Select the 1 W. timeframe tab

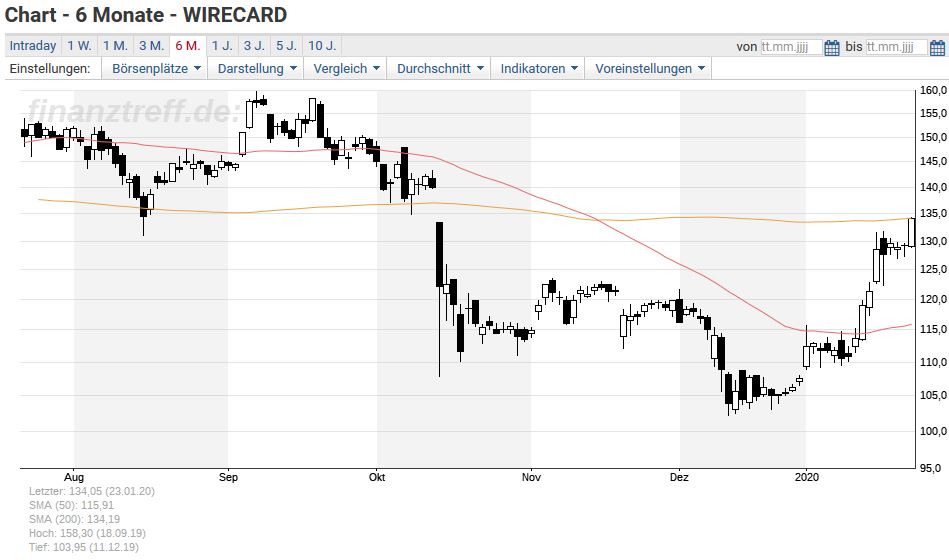(x=79, y=46)
